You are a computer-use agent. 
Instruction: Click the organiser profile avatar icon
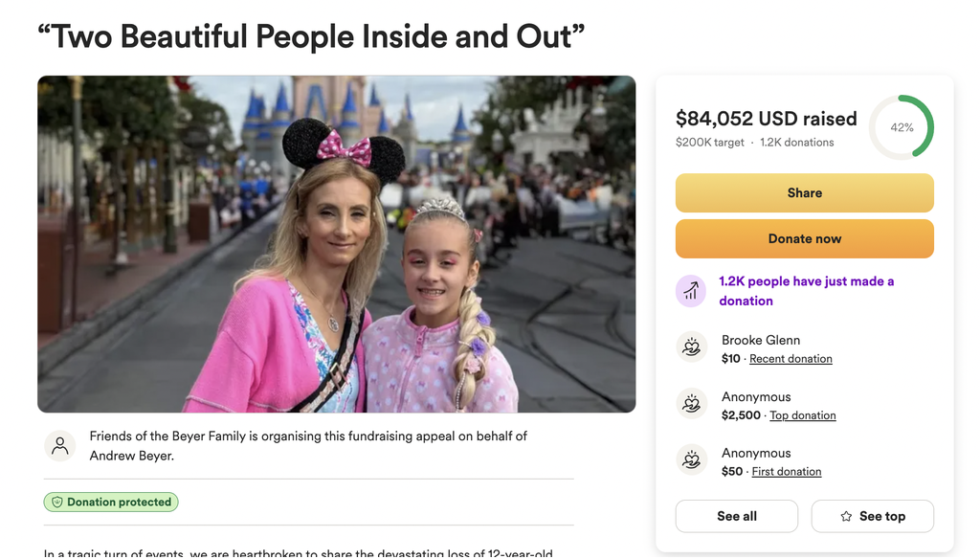[x=60, y=445]
